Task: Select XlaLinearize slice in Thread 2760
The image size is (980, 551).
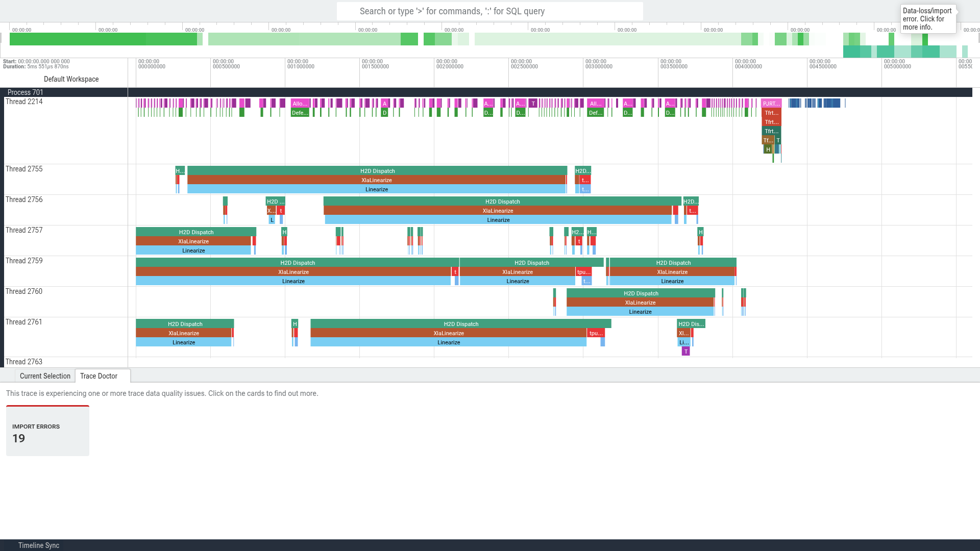Action: click(640, 303)
